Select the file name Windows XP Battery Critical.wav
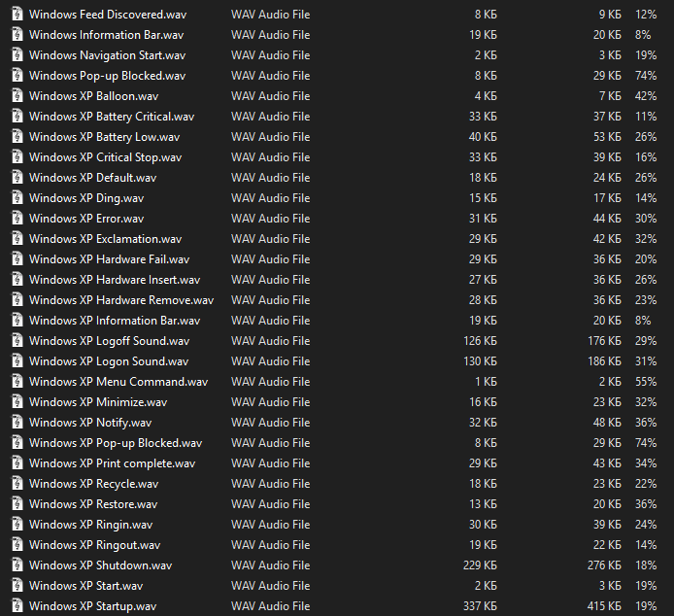Viewport: 674px width, 616px height. click(x=112, y=117)
